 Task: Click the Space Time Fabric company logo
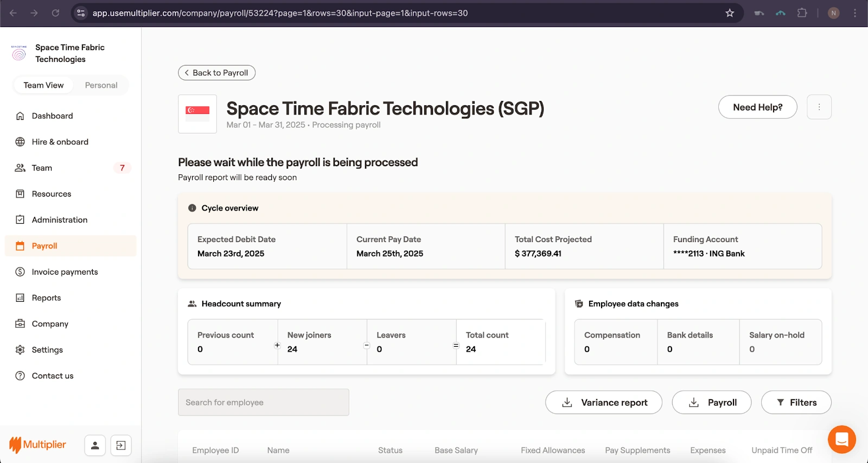point(19,53)
